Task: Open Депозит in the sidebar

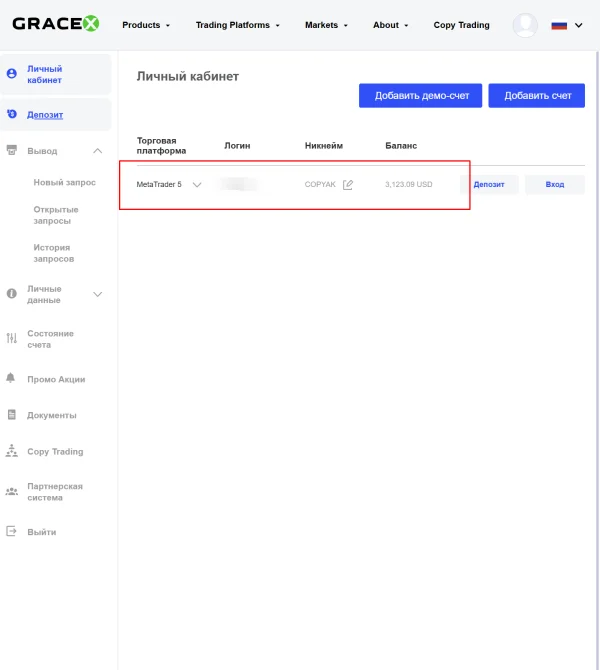Action: [56, 115]
